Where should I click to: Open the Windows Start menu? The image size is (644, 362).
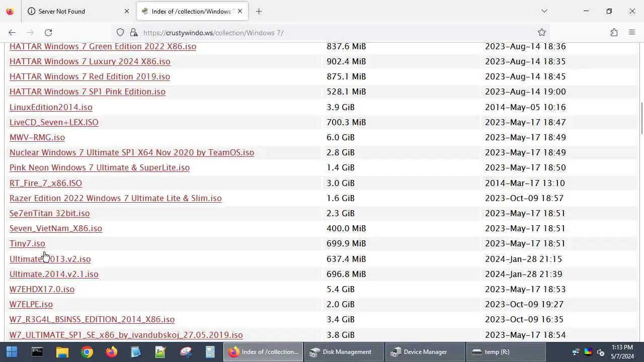coord(12,352)
